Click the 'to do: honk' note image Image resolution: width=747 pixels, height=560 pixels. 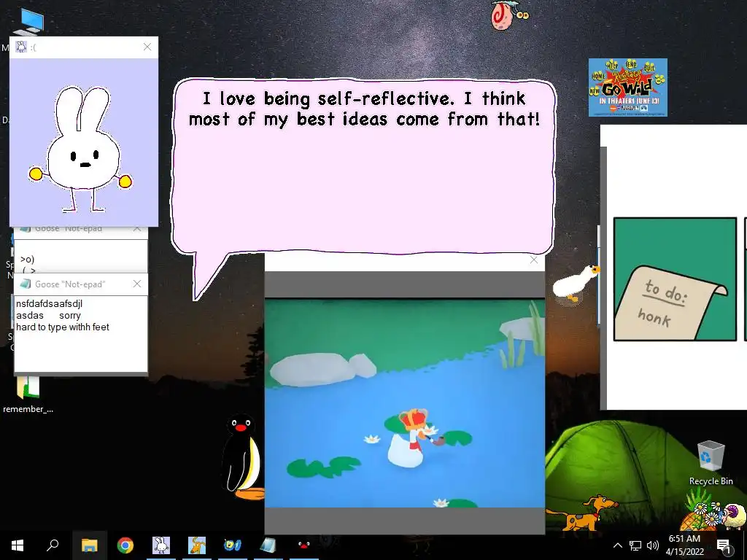click(675, 279)
